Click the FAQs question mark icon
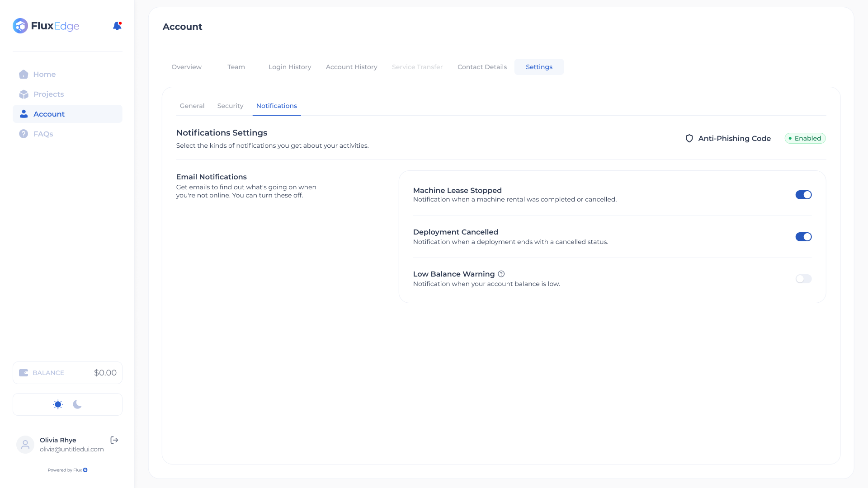 (24, 134)
